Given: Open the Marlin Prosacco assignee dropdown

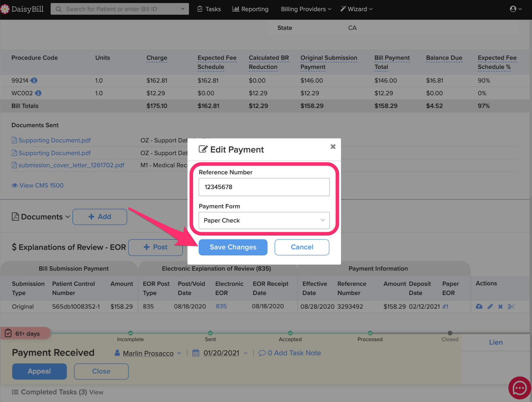Looking at the screenshot, I should (x=179, y=353).
